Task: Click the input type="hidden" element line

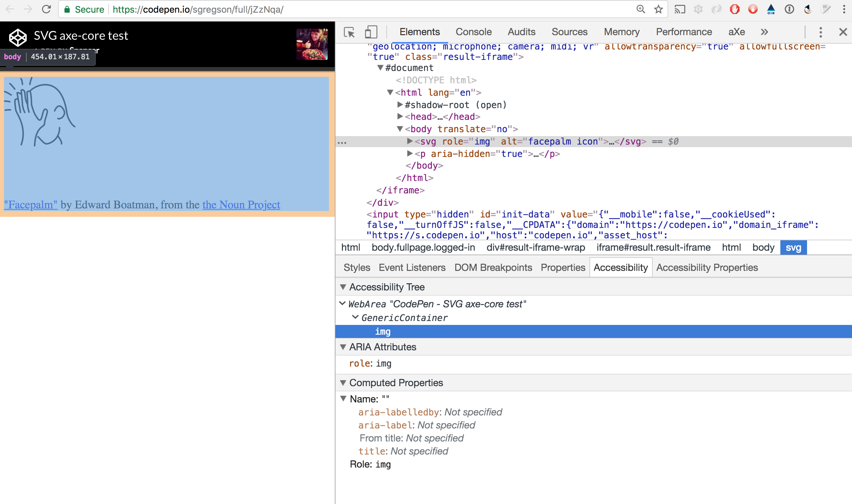Action: tap(593, 225)
